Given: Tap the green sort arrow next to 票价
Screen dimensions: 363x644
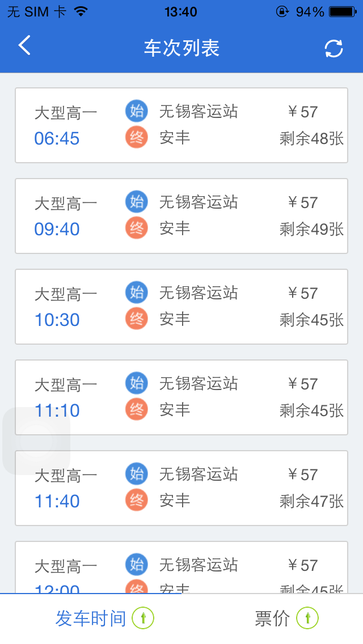Looking at the screenshot, I should (x=307, y=618).
